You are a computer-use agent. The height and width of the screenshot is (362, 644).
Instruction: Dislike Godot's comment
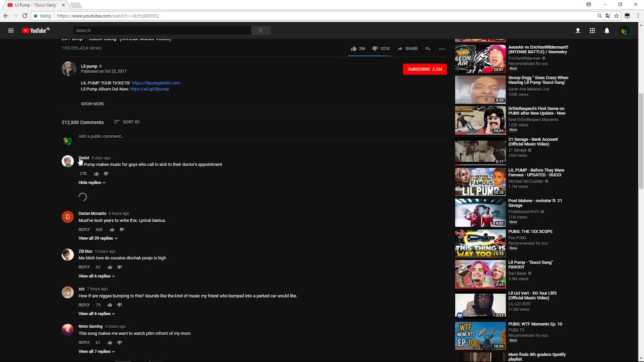tap(106, 173)
